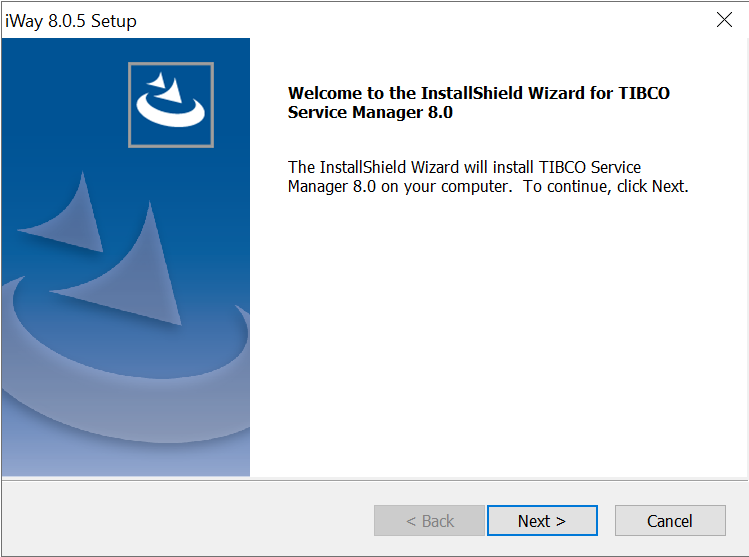Click the framed iWay logo icon
The width and height of the screenshot is (749, 557).
171,105
